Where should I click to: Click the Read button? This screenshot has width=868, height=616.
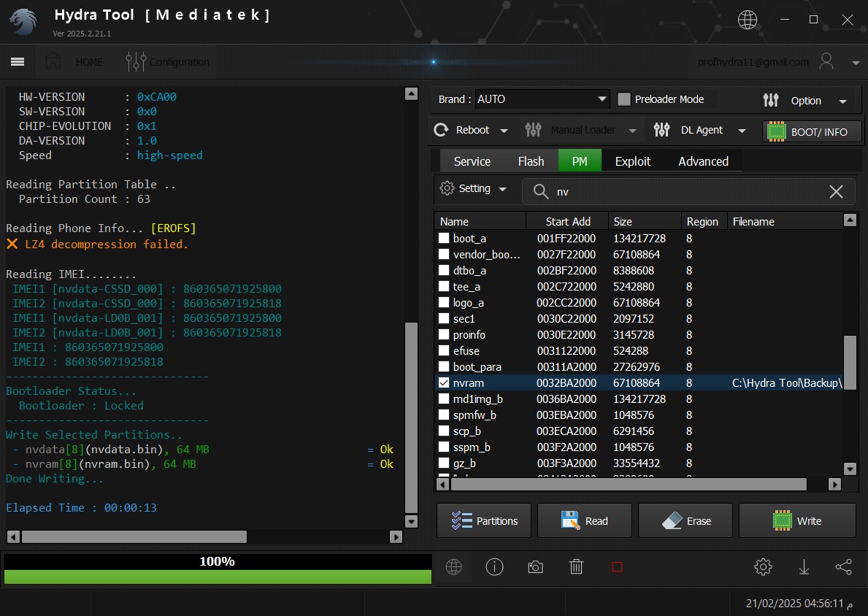pyautogui.click(x=585, y=520)
